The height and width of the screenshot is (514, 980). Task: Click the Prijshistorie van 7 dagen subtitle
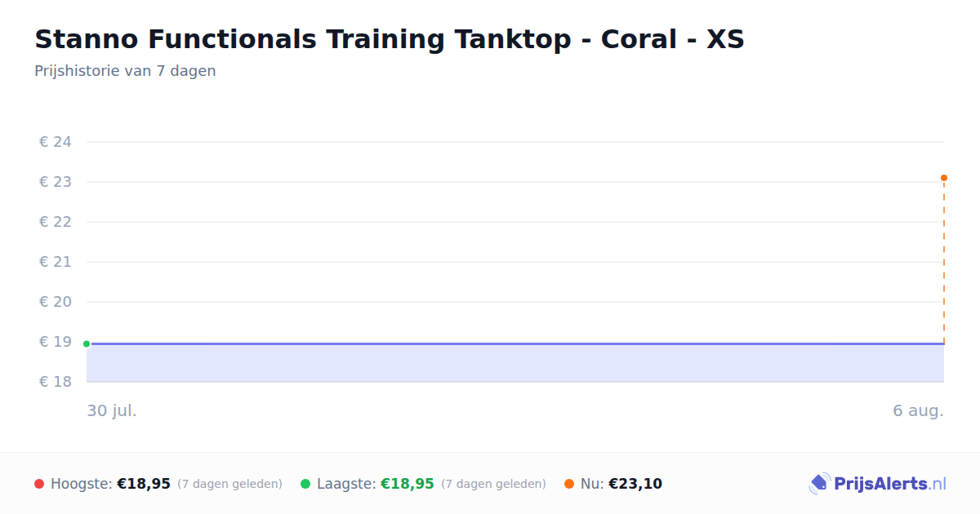(125, 71)
